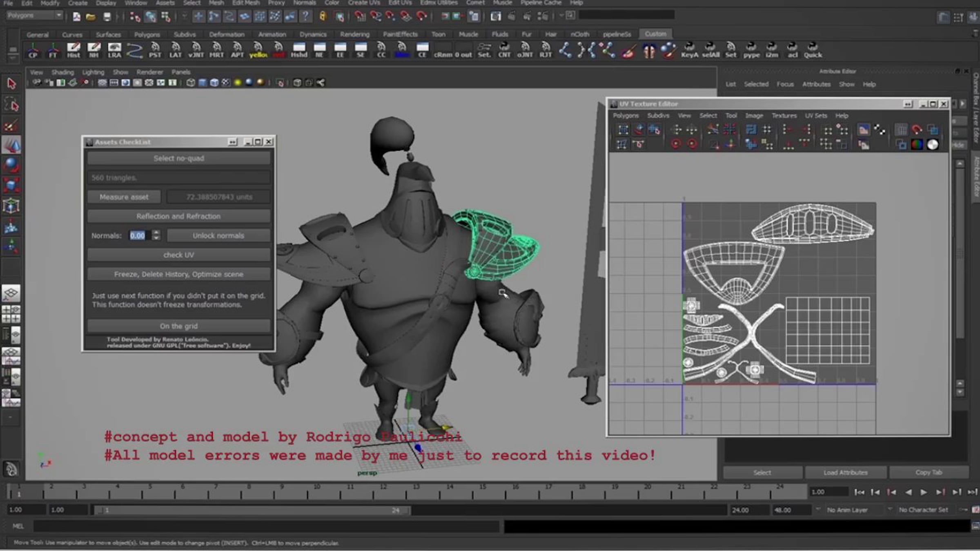The image size is (980, 551).
Task: Click the KeyA shelf icon
Action: (x=689, y=50)
